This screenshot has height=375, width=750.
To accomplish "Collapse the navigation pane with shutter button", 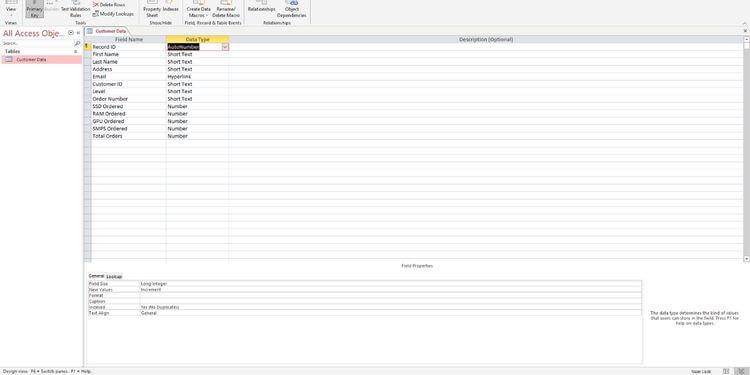I will [x=78, y=33].
